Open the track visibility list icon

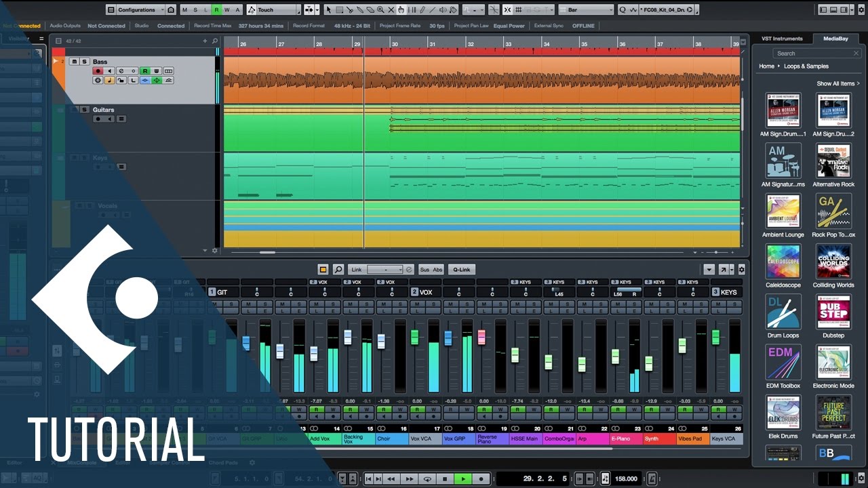[x=58, y=41]
